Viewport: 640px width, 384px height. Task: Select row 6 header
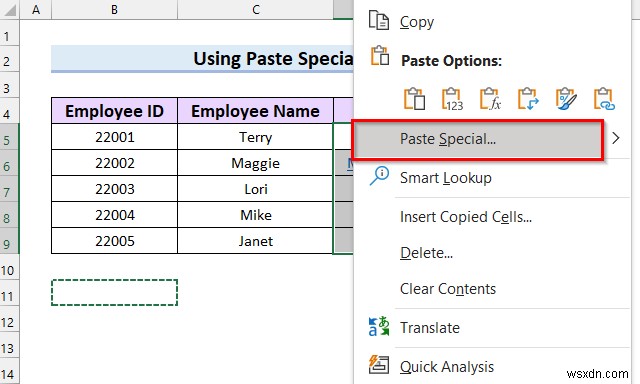tap(9, 163)
